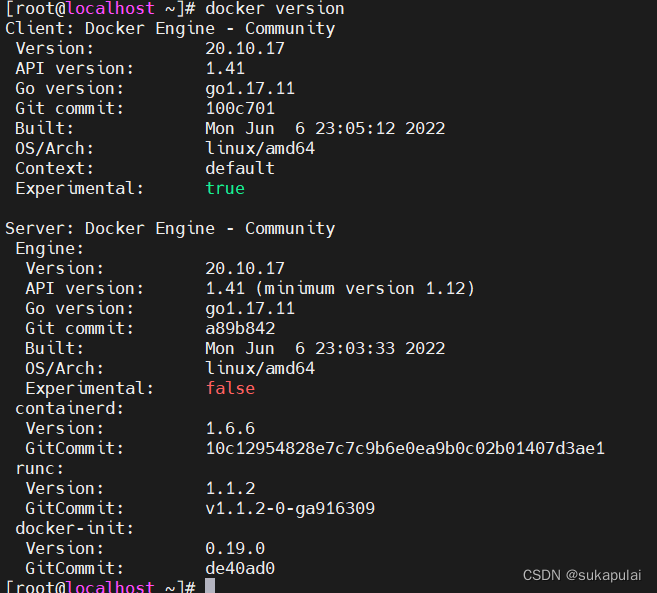Viewport: 657px width, 593px height.
Task: Click the docker-init GitCommit de40ad0
Action: click(240, 568)
